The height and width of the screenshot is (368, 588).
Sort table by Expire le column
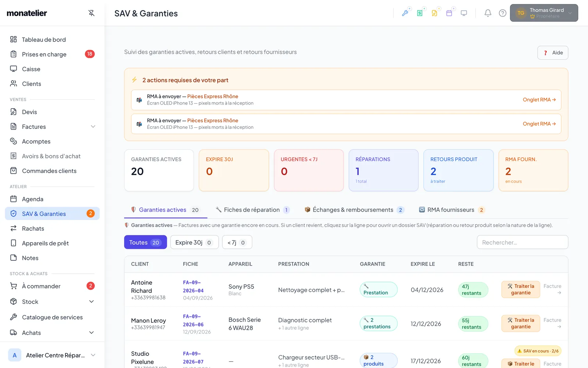[423, 264]
